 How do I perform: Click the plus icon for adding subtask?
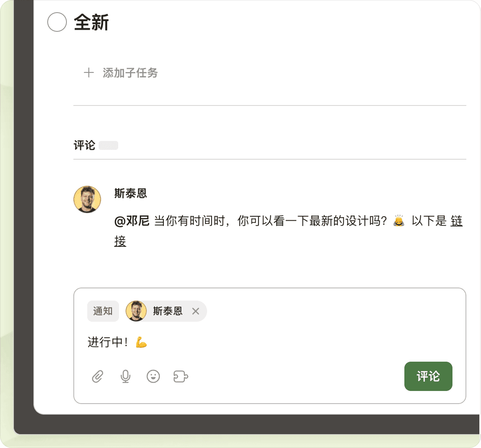click(x=88, y=73)
